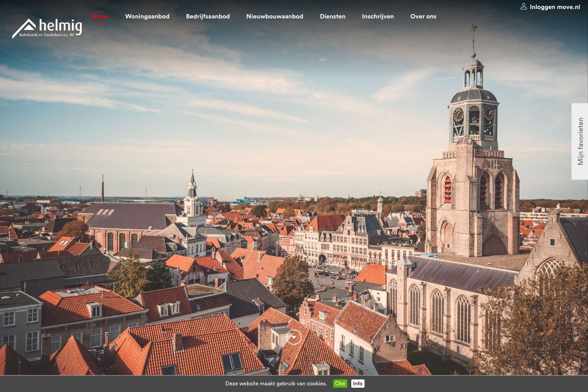The height and width of the screenshot is (392, 588).
Task: Click the Helmig house logo
Action: click(47, 28)
